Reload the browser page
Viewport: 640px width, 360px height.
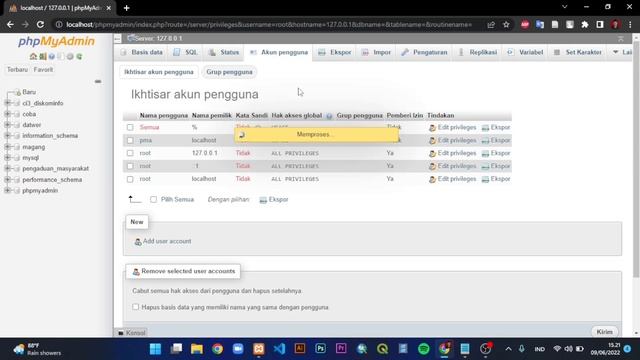[x=40, y=24]
